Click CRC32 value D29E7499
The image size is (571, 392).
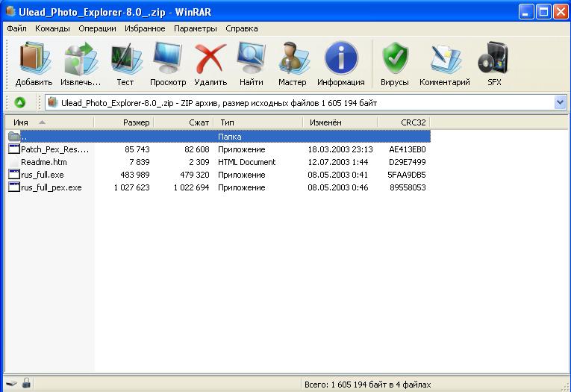coord(407,162)
